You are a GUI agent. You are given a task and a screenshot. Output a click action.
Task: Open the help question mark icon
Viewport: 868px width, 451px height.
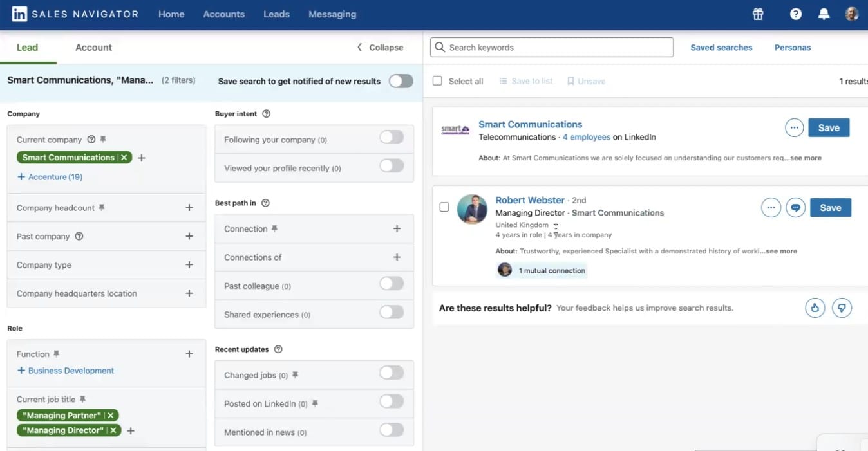[x=796, y=14]
